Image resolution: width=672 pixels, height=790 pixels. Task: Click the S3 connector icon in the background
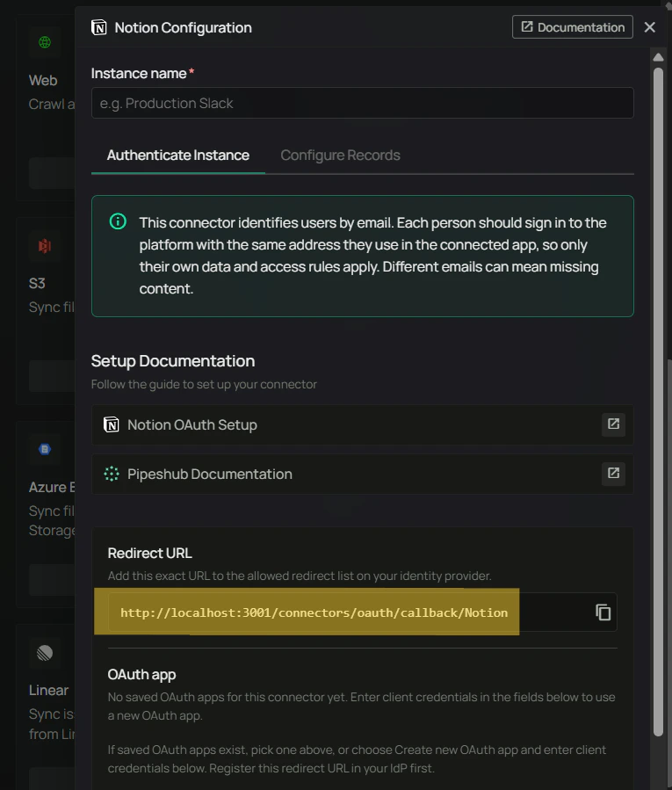point(45,246)
